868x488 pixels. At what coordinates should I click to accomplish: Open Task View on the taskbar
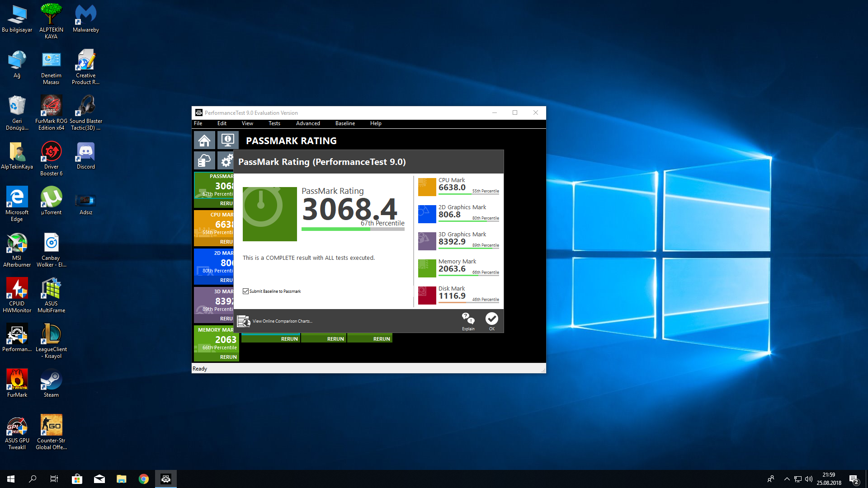(x=54, y=479)
